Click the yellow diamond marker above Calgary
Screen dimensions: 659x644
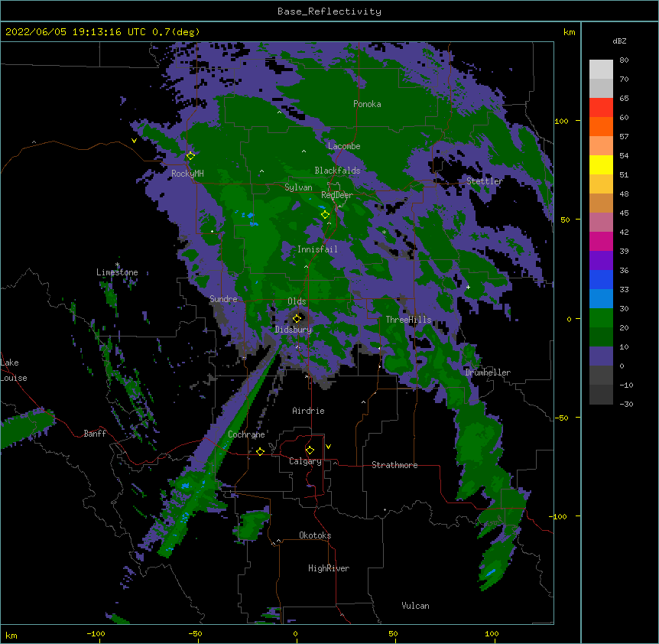(310, 450)
